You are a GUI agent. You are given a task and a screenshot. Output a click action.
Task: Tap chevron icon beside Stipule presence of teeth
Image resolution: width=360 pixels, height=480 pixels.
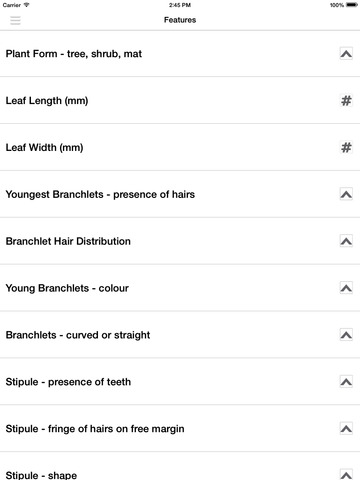tap(346, 382)
